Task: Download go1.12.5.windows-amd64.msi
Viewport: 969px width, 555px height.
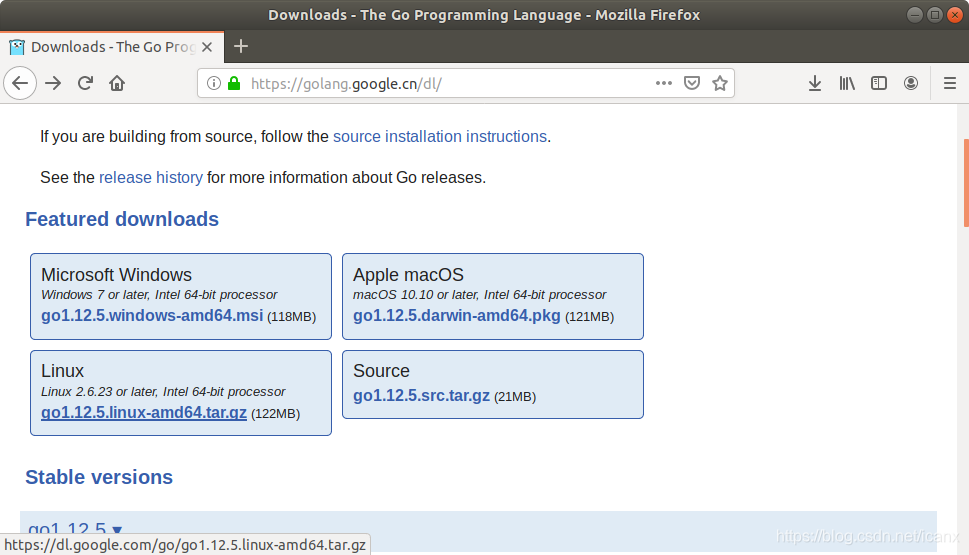Action: 152,315
